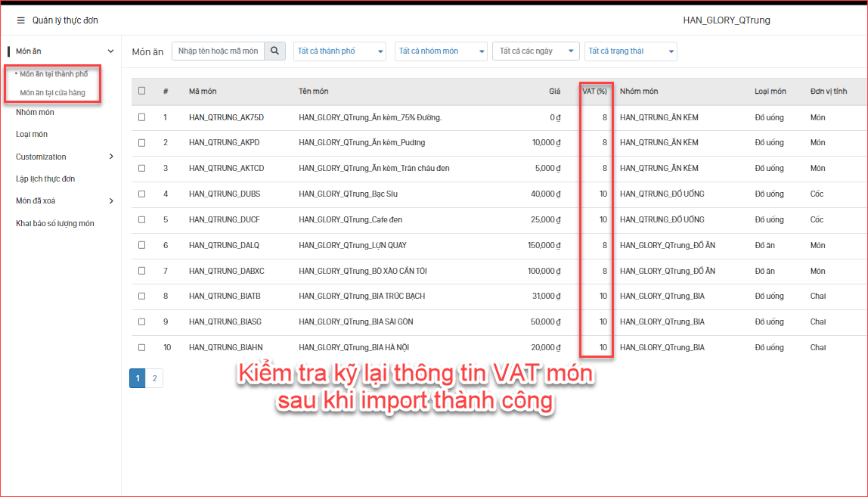Image resolution: width=868 pixels, height=497 pixels.
Task: Click the dish name search field
Action: (218, 51)
